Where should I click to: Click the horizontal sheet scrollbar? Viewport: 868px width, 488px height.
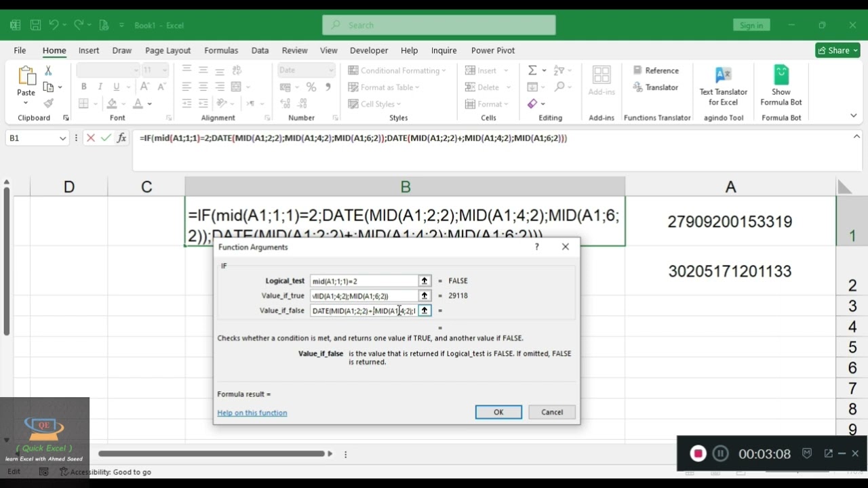(212, 453)
